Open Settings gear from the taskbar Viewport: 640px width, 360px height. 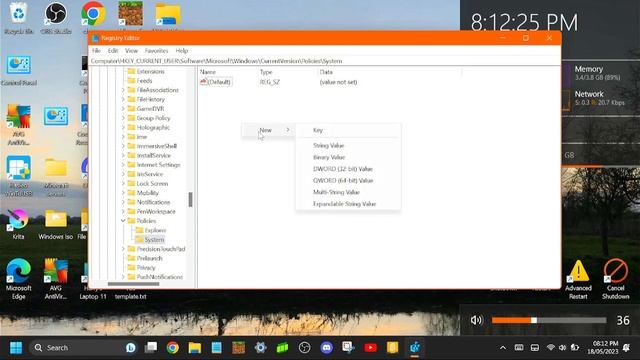click(x=260, y=348)
